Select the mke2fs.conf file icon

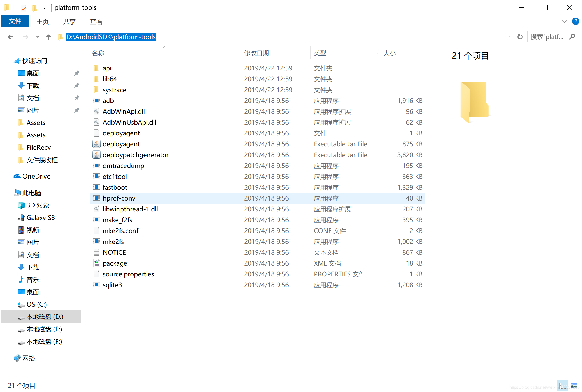(x=96, y=231)
